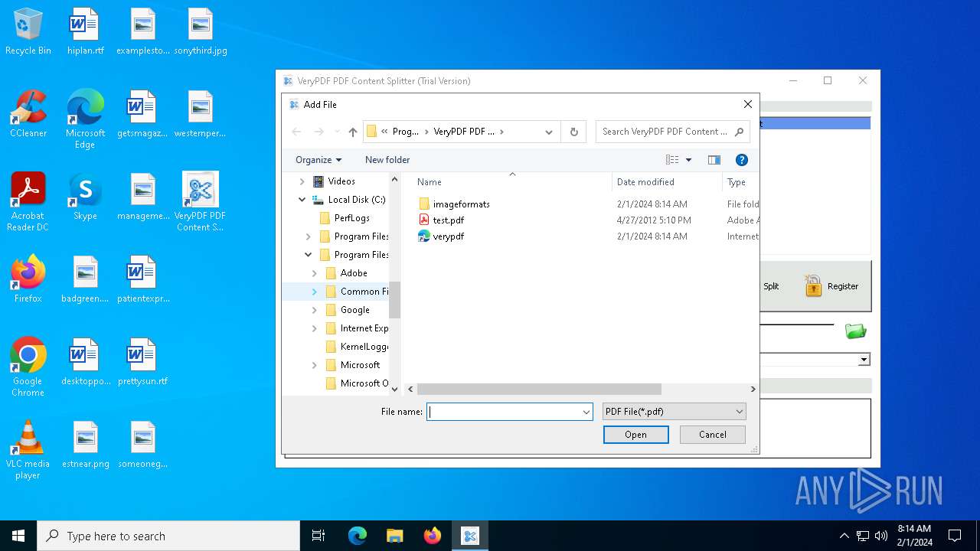980x551 pixels.
Task: Select the badgreen desktop image file
Action: pos(85,280)
